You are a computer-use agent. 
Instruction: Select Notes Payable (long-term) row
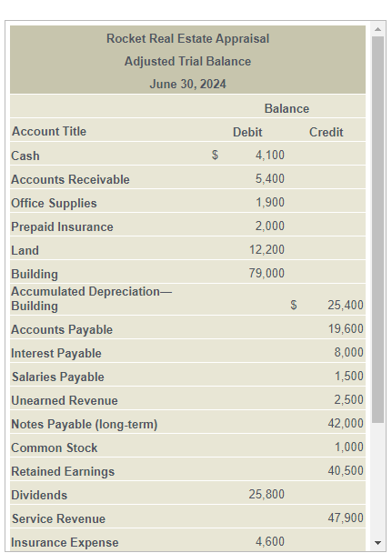[187, 423]
